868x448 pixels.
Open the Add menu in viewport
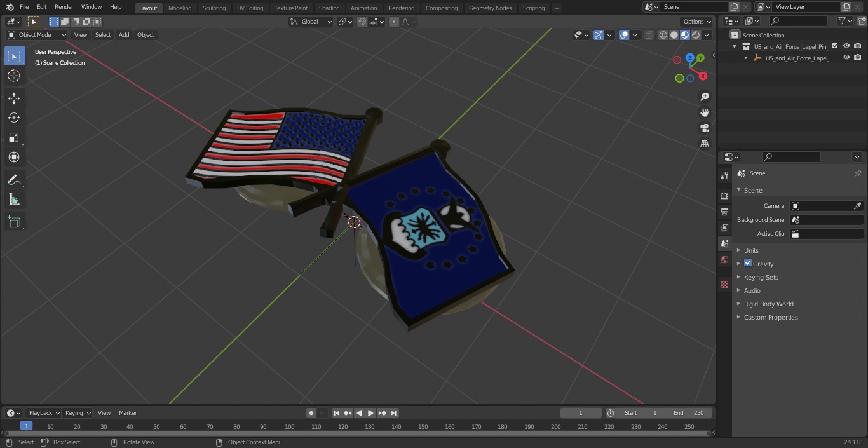(124, 35)
